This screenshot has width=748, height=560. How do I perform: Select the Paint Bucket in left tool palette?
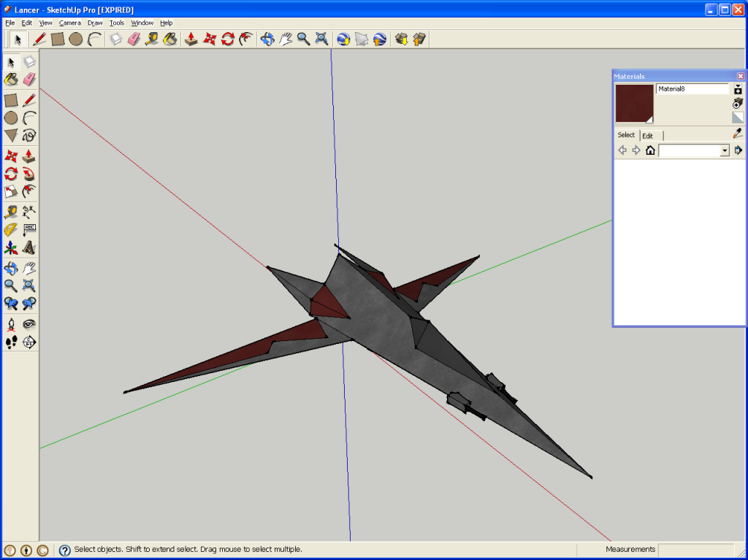[11, 79]
